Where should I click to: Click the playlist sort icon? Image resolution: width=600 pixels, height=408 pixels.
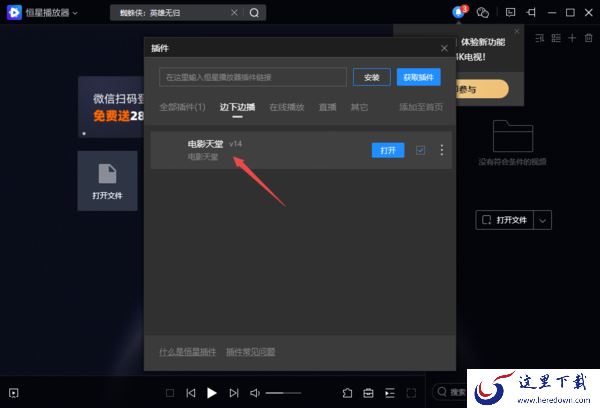(x=540, y=38)
